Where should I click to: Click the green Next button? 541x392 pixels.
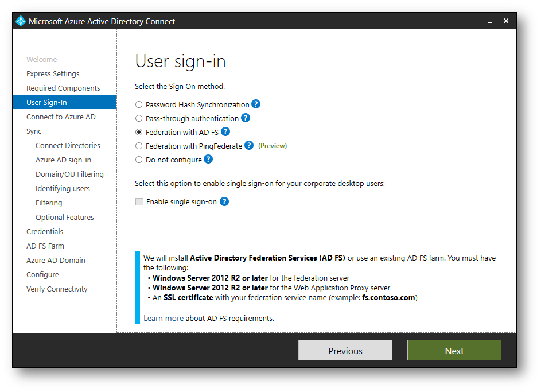pyautogui.click(x=454, y=350)
